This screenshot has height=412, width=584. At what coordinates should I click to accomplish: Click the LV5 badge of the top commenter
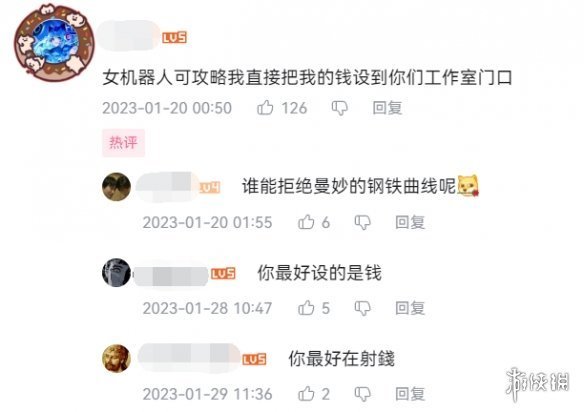click(x=174, y=37)
